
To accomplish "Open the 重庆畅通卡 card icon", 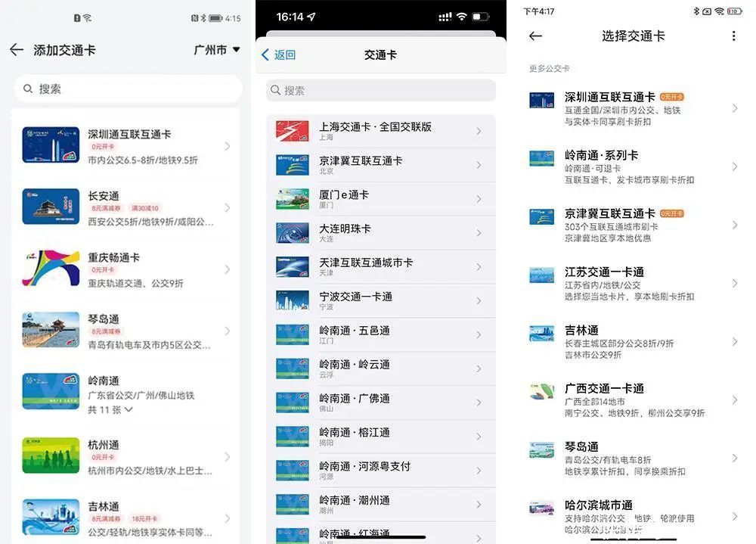I will (51, 268).
